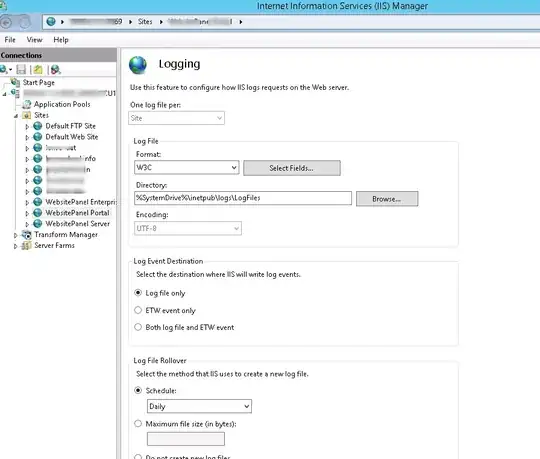Screen dimensions: 540x459
Task: Click the Connect to server toolbar icon
Action: click(x=4, y=70)
